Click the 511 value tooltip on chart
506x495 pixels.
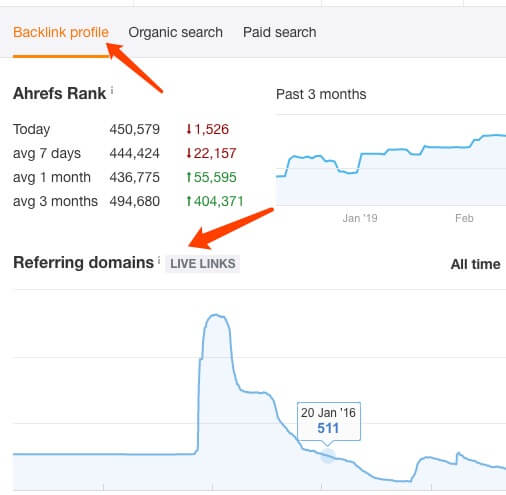pos(329,422)
